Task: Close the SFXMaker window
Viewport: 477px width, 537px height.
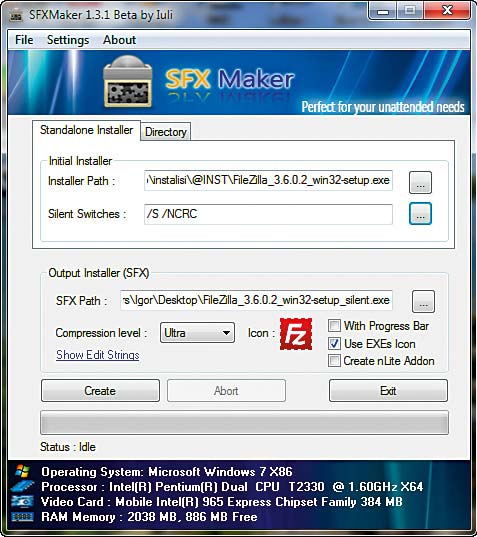Action: (x=447, y=11)
